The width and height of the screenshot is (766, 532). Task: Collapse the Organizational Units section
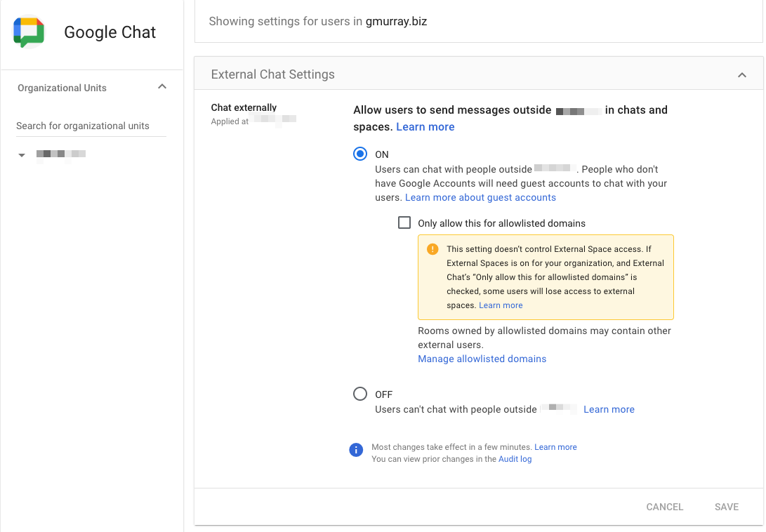tap(162, 87)
